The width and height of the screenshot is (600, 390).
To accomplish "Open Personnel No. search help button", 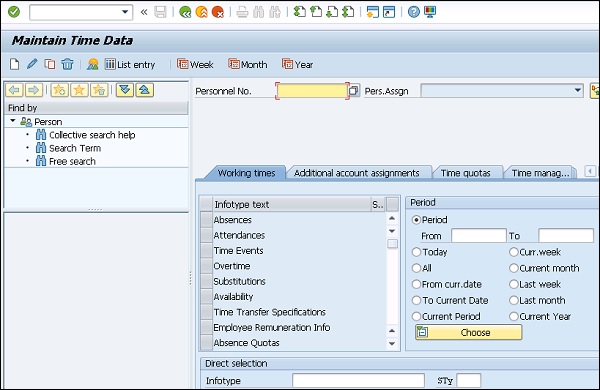I will coord(354,91).
